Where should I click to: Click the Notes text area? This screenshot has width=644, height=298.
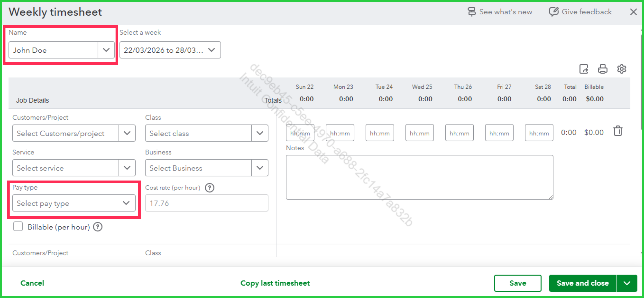point(419,177)
